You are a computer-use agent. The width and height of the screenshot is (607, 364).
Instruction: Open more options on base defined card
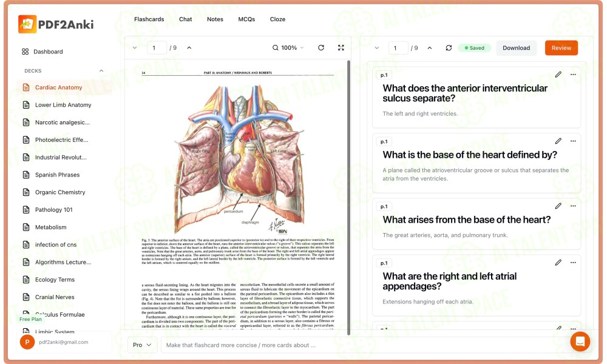[573, 141]
